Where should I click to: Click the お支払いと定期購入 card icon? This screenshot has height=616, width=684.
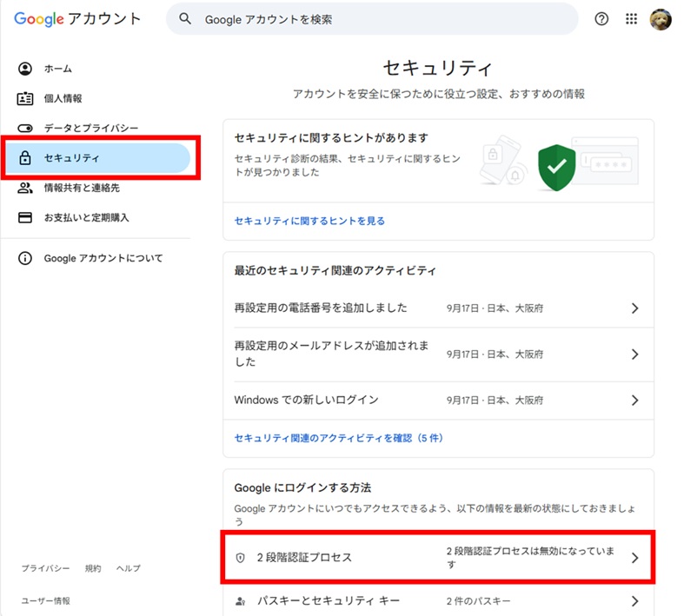pos(25,217)
